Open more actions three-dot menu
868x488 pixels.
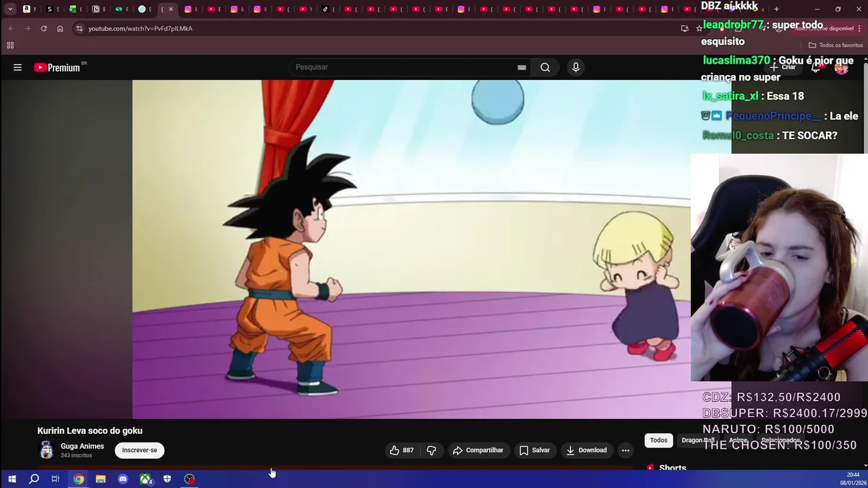[625, 450]
